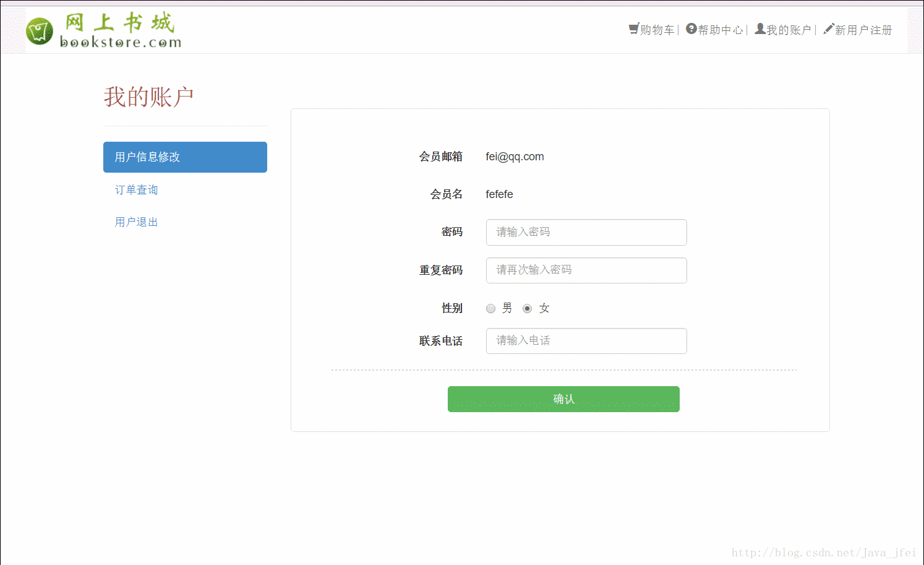Viewport: 924px width, 565px height.
Task: Click the 性别 label
Action: [452, 308]
